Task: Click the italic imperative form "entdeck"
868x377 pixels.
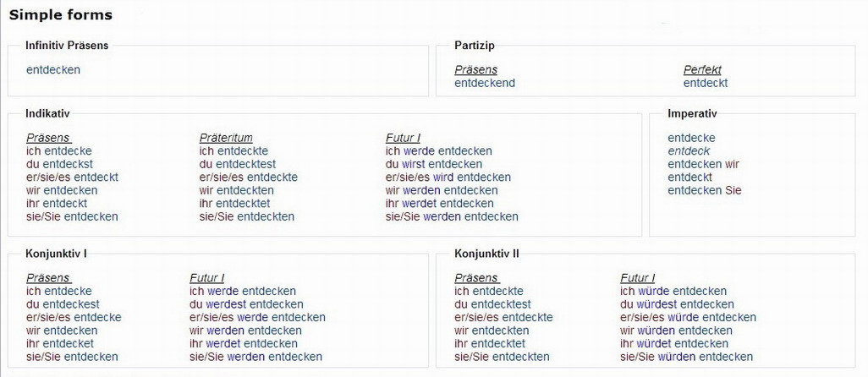Action: tap(689, 151)
